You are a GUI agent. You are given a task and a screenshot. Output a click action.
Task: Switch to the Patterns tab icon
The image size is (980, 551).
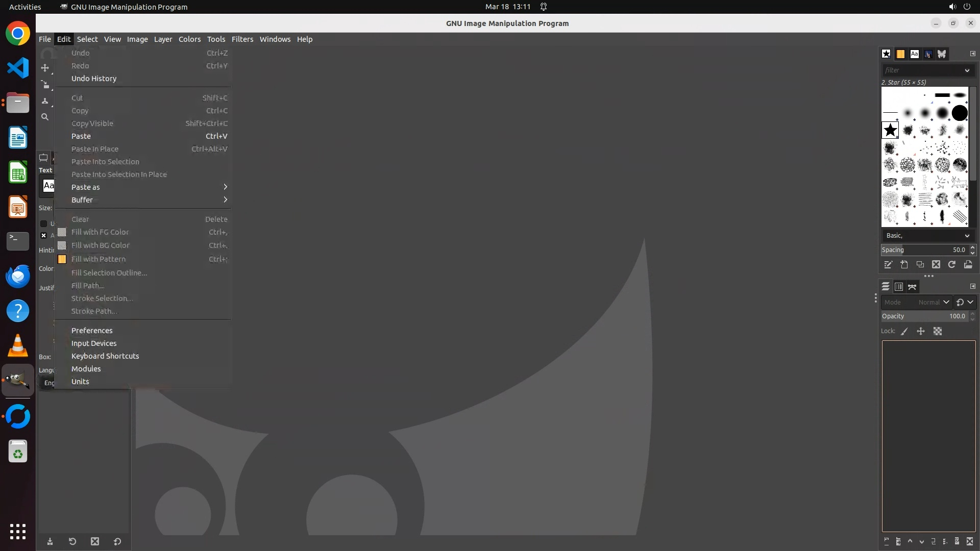point(900,54)
